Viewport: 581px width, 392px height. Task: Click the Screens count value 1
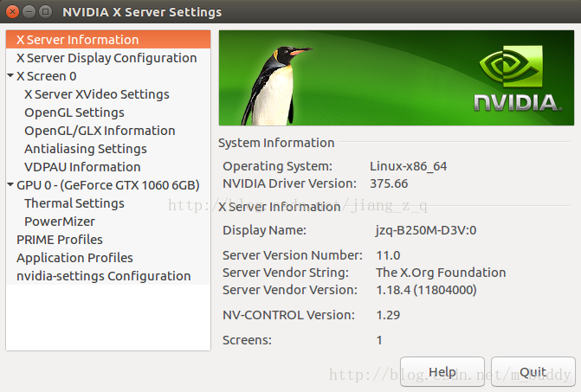(379, 340)
